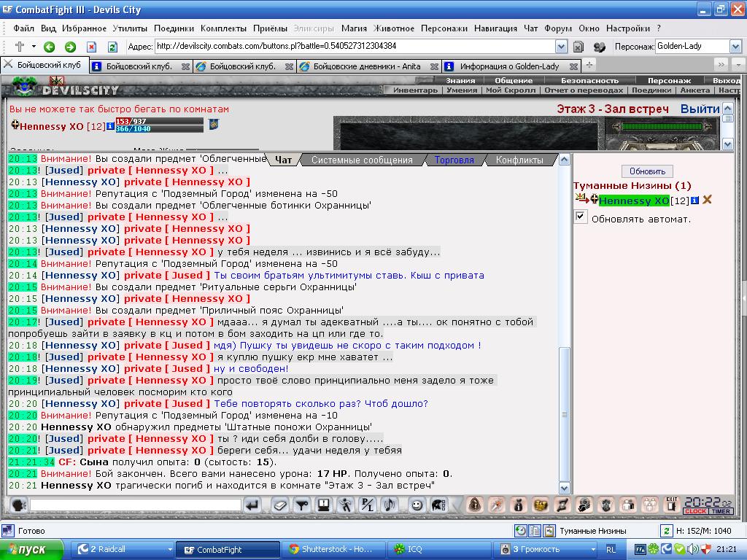Click the address URL field
This screenshot has width=747, height=560.
click(x=355, y=47)
